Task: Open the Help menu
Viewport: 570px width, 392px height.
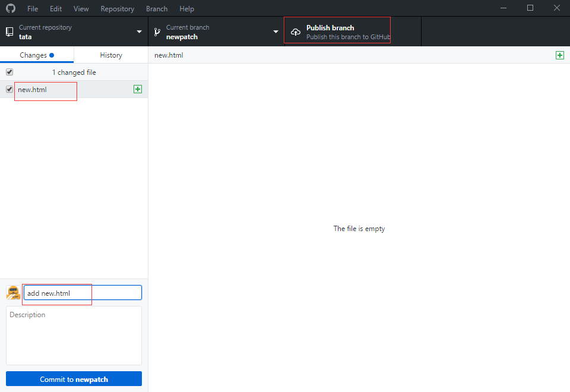Action: tap(187, 9)
